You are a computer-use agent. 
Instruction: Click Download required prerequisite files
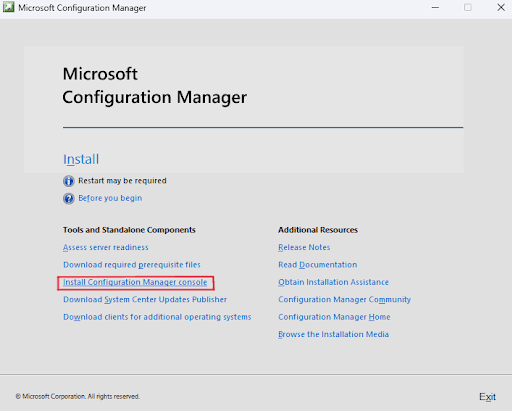[132, 265]
